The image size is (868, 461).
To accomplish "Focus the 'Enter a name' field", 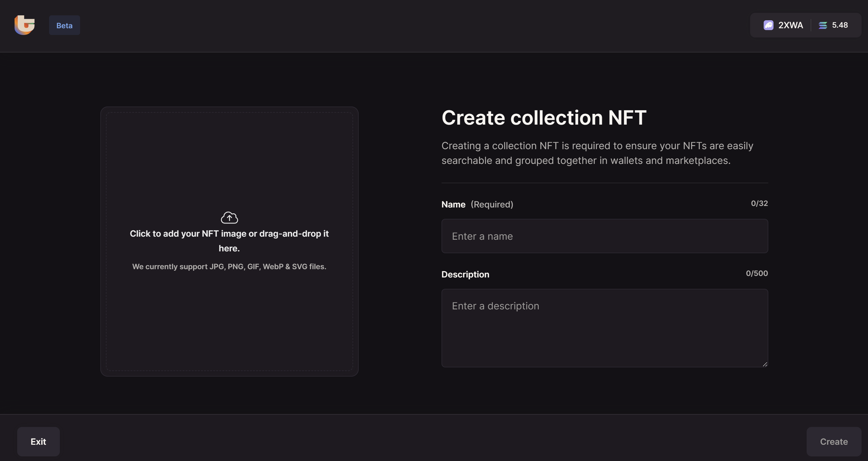I will point(604,236).
